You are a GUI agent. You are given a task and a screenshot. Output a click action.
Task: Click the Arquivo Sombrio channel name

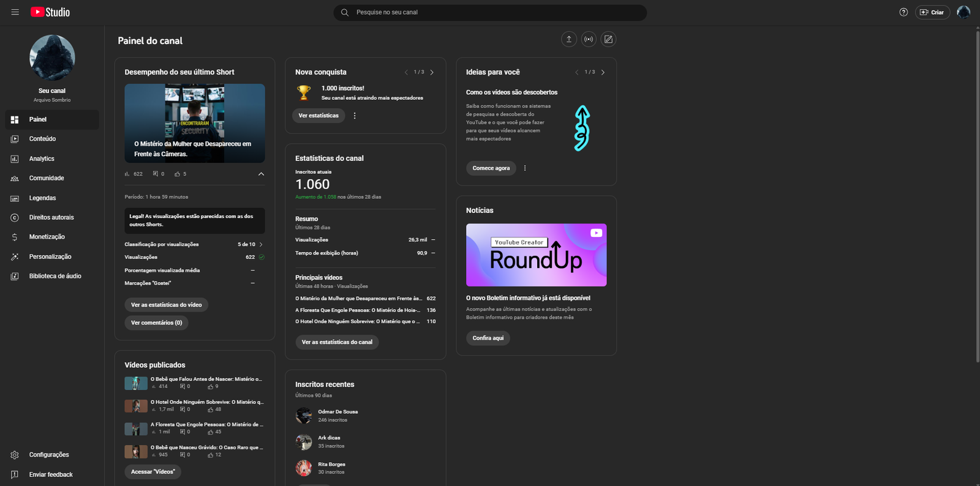pos(52,100)
